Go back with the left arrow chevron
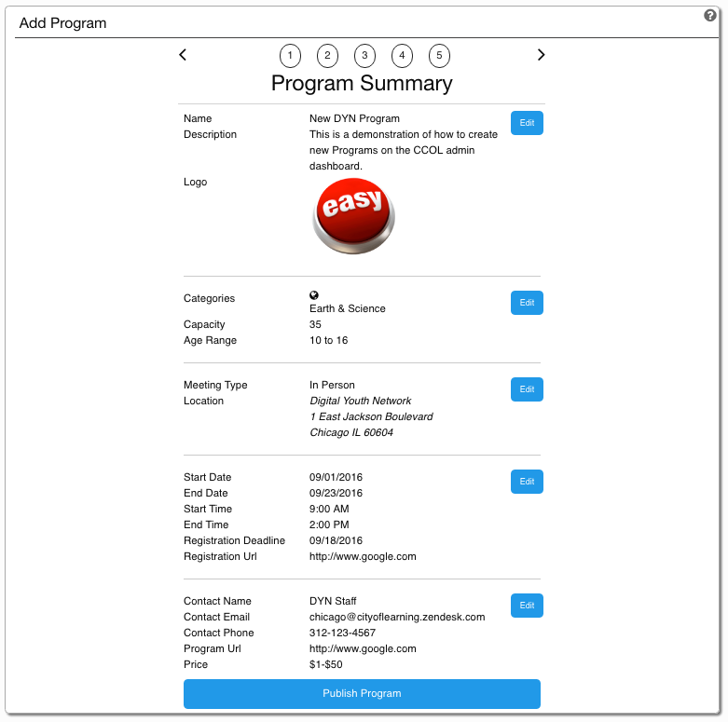The image size is (728, 722). pyautogui.click(x=183, y=55)
